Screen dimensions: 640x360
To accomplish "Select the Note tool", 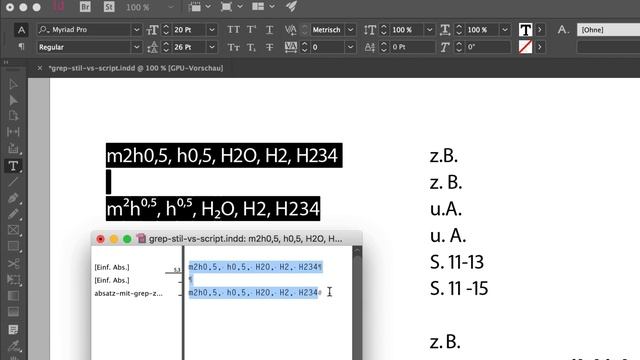I will click(13, 329).
